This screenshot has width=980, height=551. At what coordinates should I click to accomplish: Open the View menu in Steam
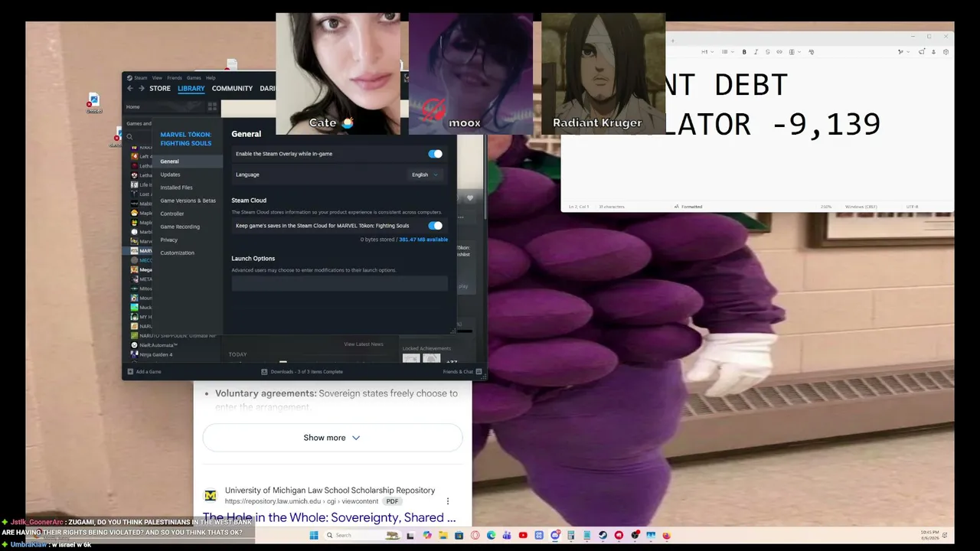(157, 77)
